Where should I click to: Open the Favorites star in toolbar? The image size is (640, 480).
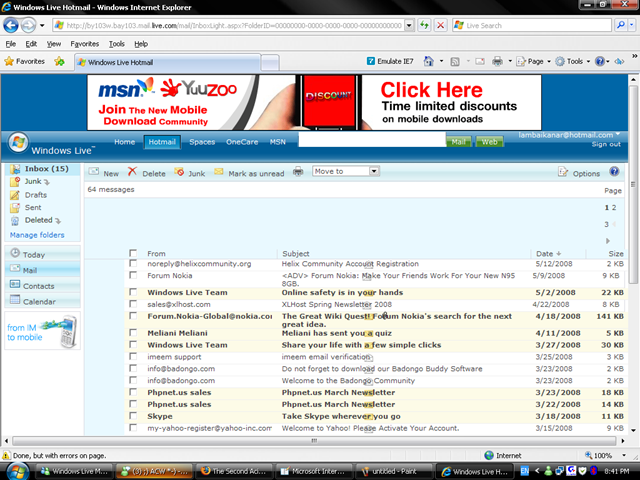pyautogui.click(x=10, y=61)
